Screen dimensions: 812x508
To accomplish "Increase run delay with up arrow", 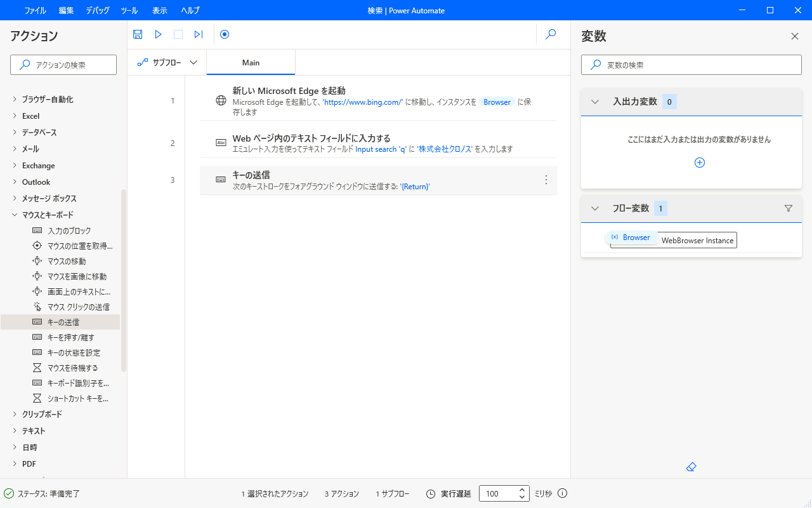I will [x=522, y=490].
